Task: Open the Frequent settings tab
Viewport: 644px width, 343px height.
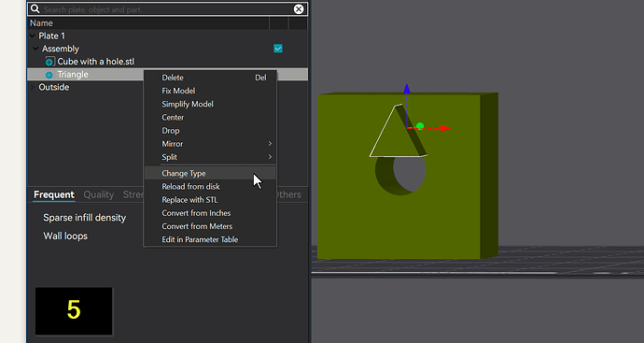Action: click(x=54, y=194)
